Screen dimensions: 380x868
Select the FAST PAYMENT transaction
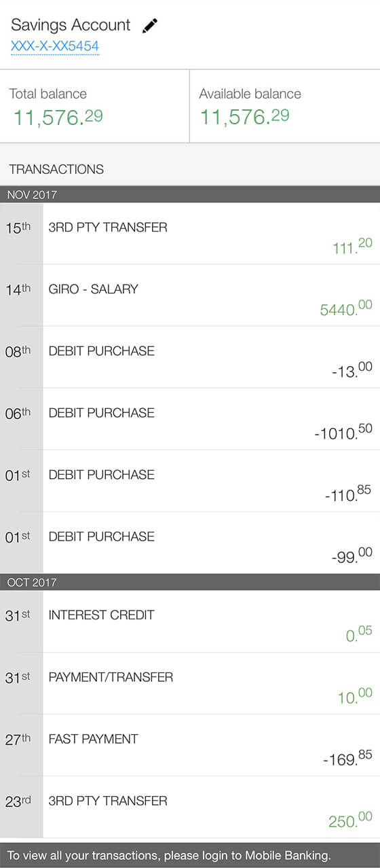coord(190,745)
